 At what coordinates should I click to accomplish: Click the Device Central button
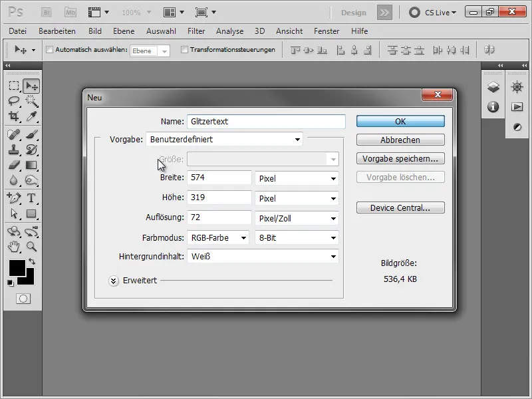(400, 207)
